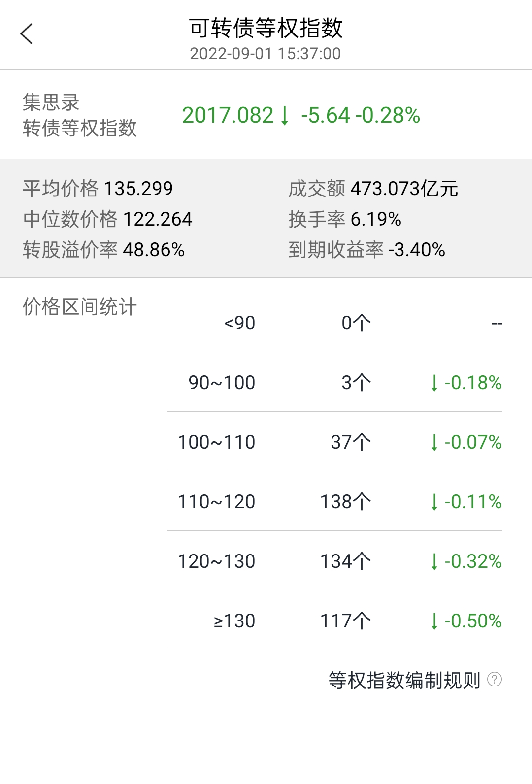Tap the 成交额 473.073亿元 stat

point(373,189)
